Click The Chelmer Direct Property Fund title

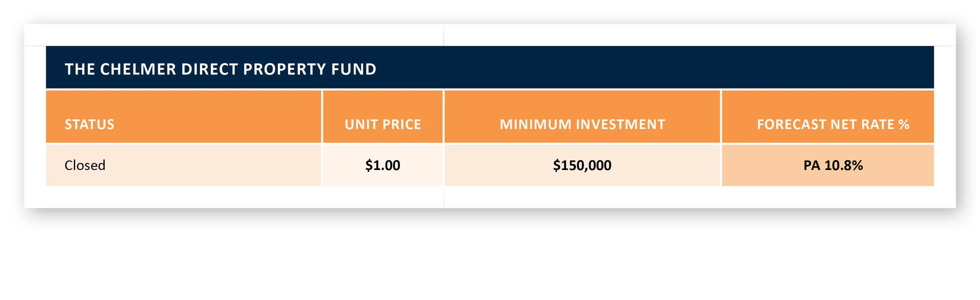[220, 69]
